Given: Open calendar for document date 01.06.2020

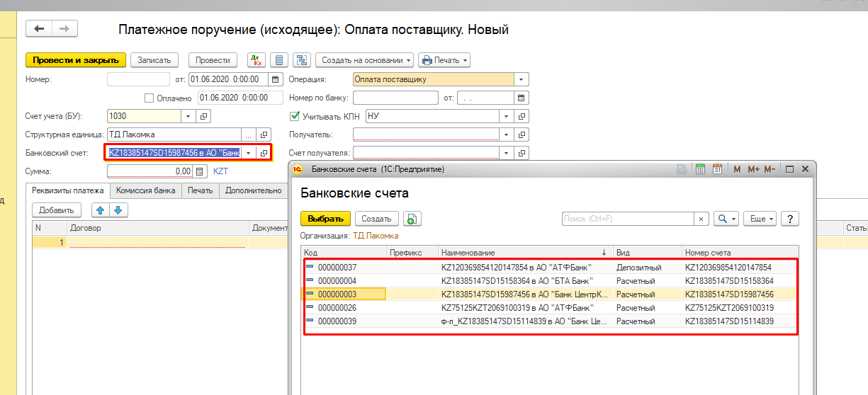Looking at the screenshot, I should point(276,79).
